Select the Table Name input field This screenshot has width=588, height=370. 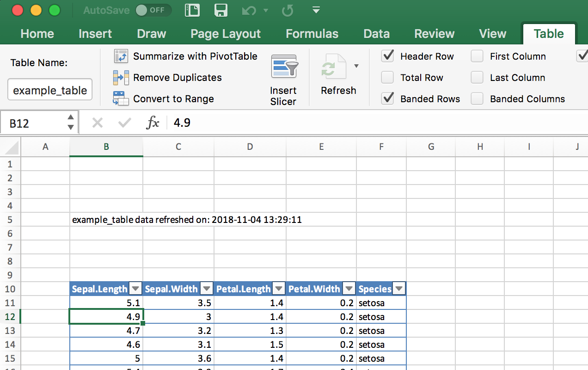[49, 89]
